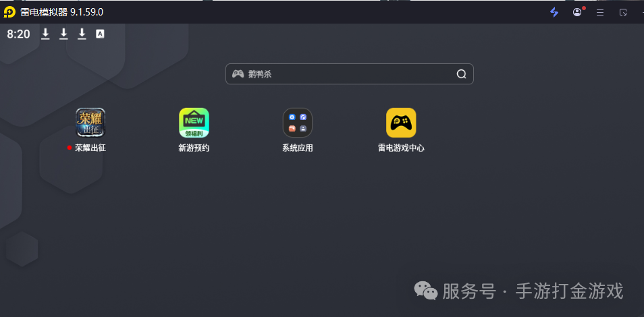644x317 pixels.
Task: Click the 雷电模拟器 9.1.59.0 title text
Action: pos(61,12)
